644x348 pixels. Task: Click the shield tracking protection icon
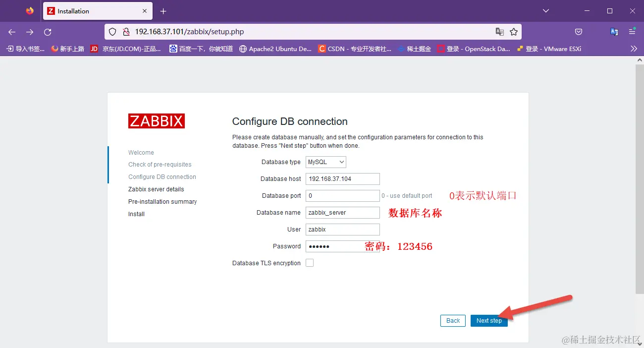click(112, 31)
